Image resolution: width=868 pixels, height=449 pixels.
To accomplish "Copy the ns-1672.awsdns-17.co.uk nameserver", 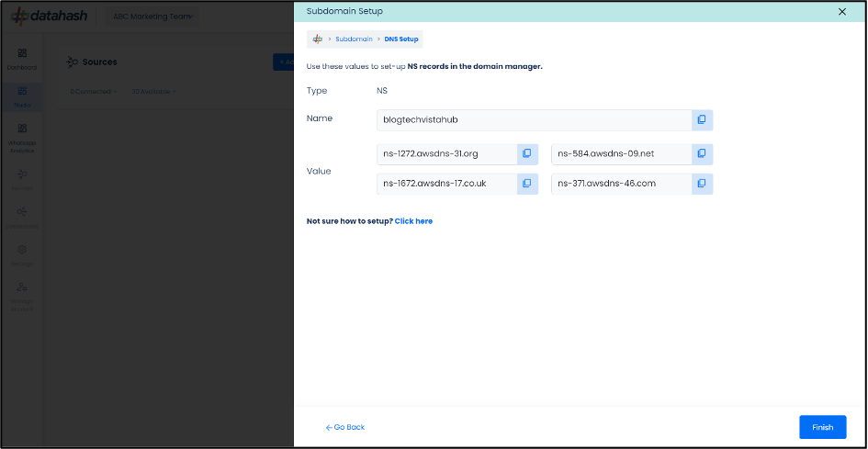I will (527, 184).
